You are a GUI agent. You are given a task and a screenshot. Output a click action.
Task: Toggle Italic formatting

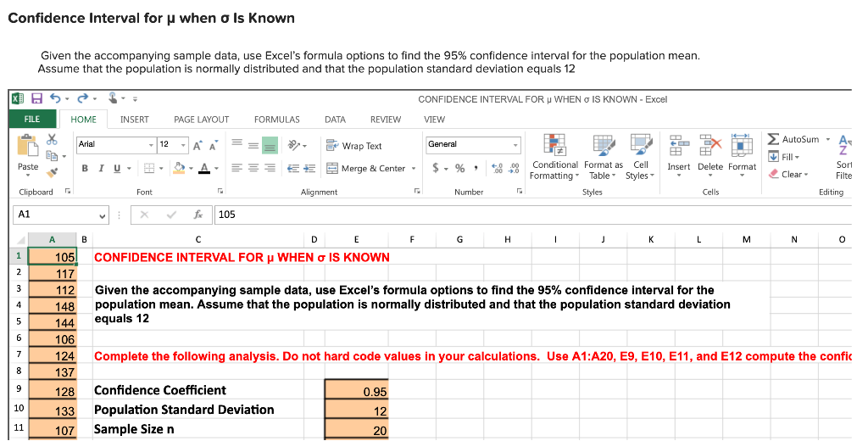(x=101, y=169)
